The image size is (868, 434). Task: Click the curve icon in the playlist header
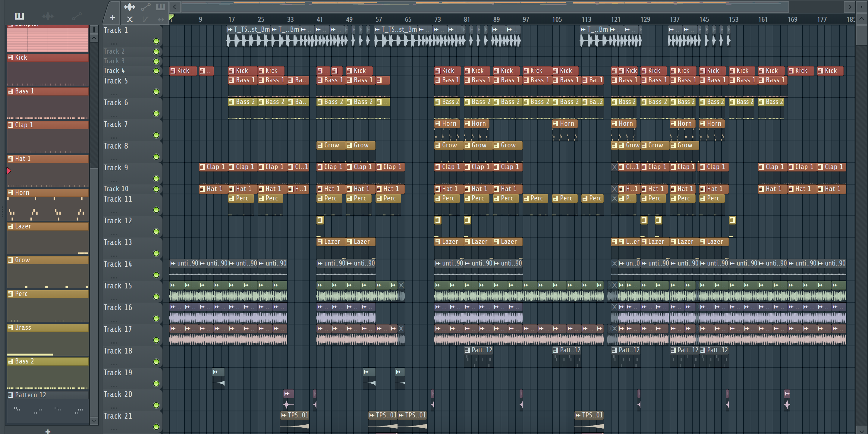coord(145,19)
